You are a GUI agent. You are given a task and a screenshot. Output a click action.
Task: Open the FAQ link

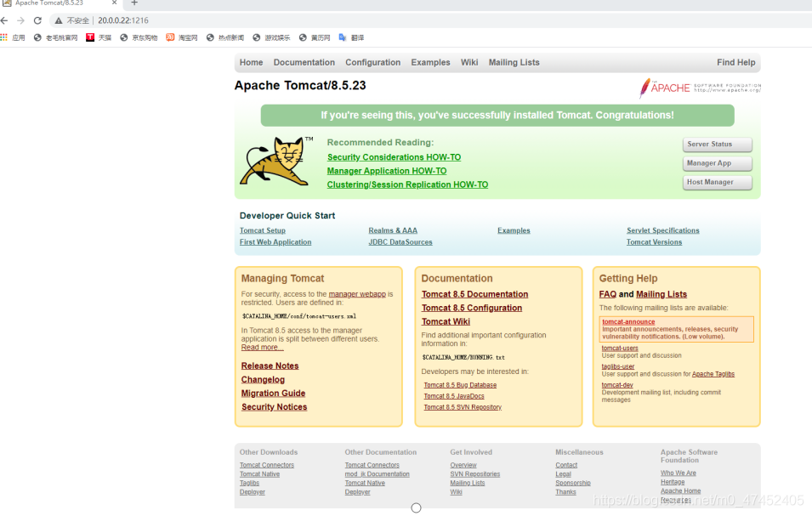coord(607,294)
